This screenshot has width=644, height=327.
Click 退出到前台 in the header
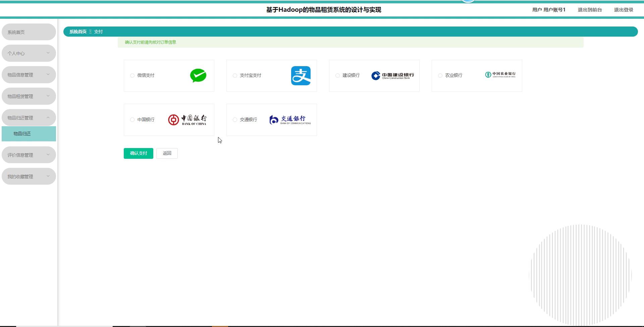click(590, 10)
